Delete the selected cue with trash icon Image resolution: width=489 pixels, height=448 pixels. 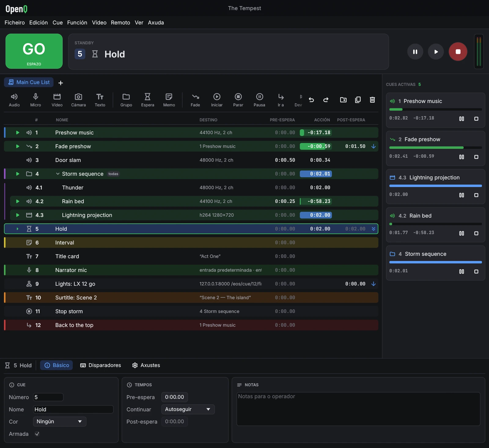(x=372, y=100)
